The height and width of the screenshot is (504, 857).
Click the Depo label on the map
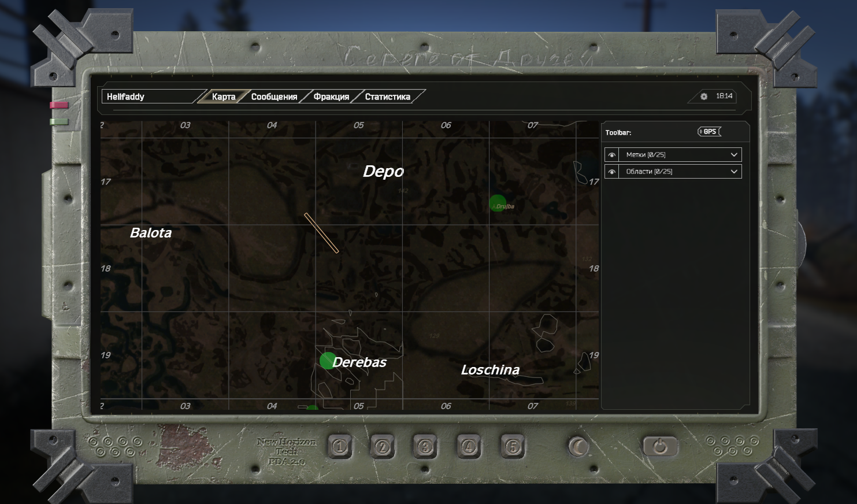tap(383, 172)
